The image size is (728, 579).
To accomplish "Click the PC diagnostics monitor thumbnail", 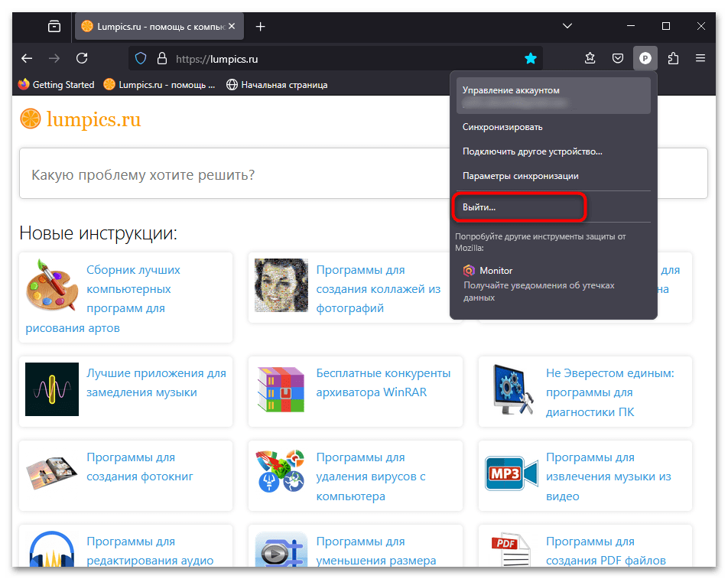I will (512, 389).
